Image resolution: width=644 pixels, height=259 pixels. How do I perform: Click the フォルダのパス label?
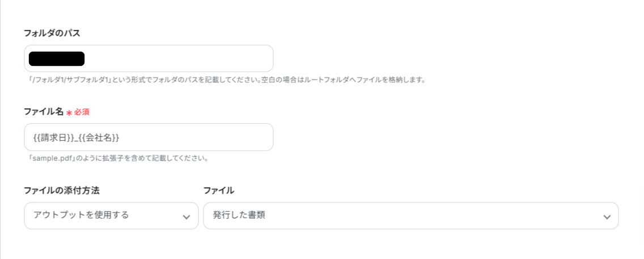pos(52,33)
